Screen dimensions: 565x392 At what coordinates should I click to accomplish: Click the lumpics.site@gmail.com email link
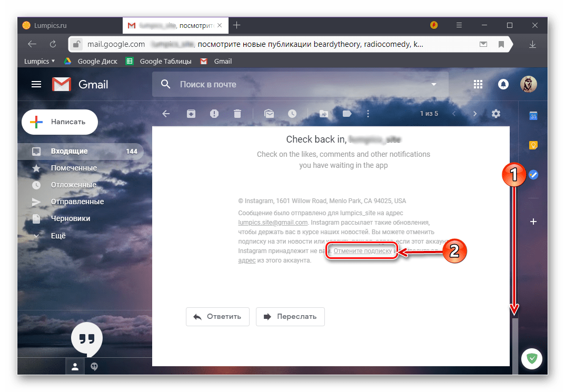pyautogui.click(x=273, y=223)
